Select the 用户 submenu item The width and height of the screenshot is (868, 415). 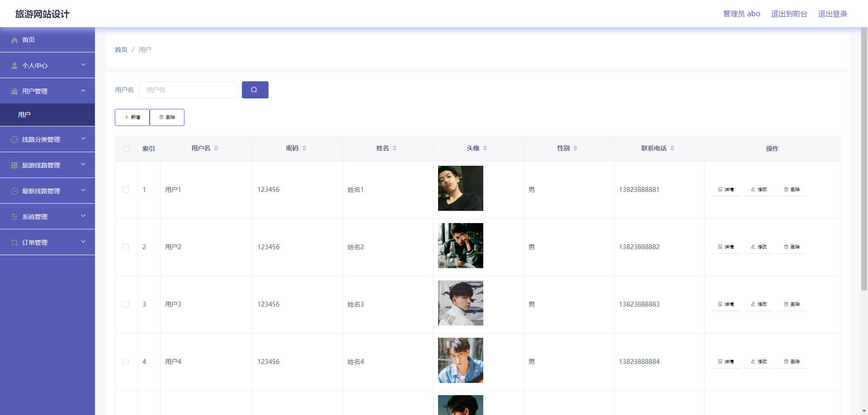pos(47,115)
